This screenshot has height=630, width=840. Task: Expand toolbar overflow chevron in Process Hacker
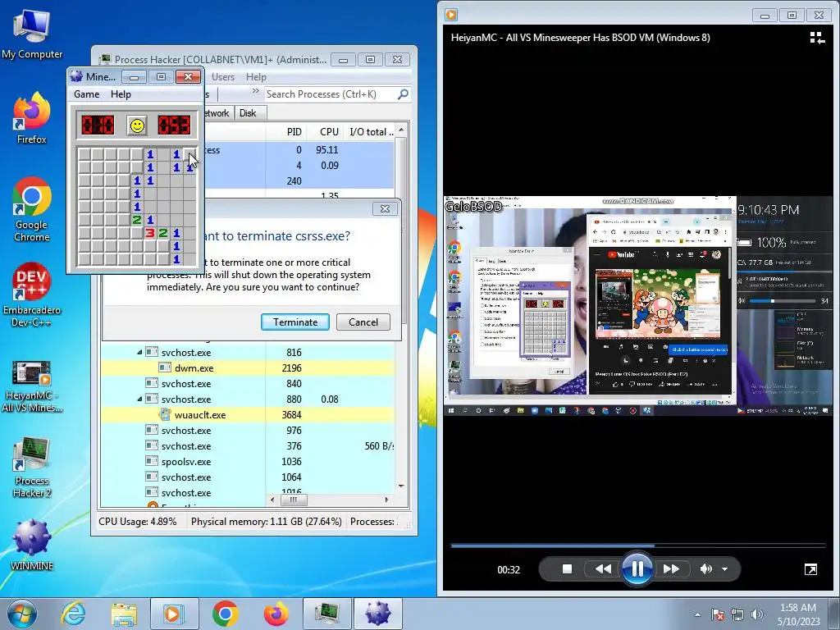pos(256,92)
